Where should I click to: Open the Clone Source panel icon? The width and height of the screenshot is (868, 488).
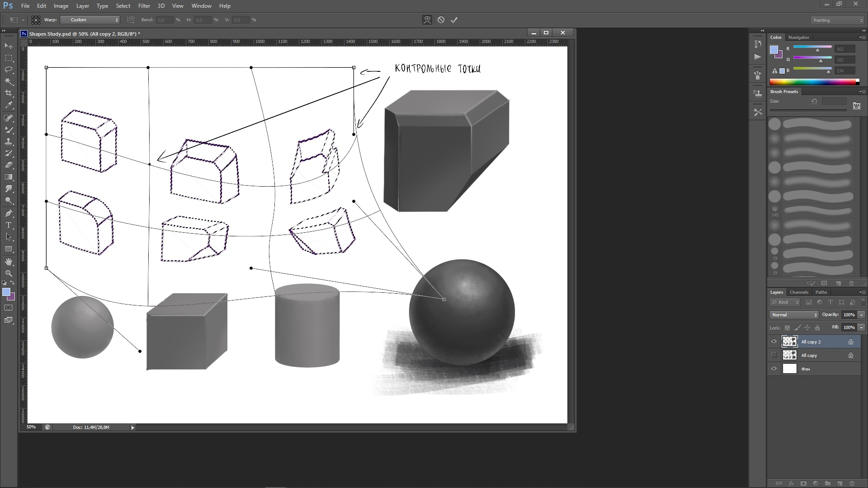[x=758, y=94]
